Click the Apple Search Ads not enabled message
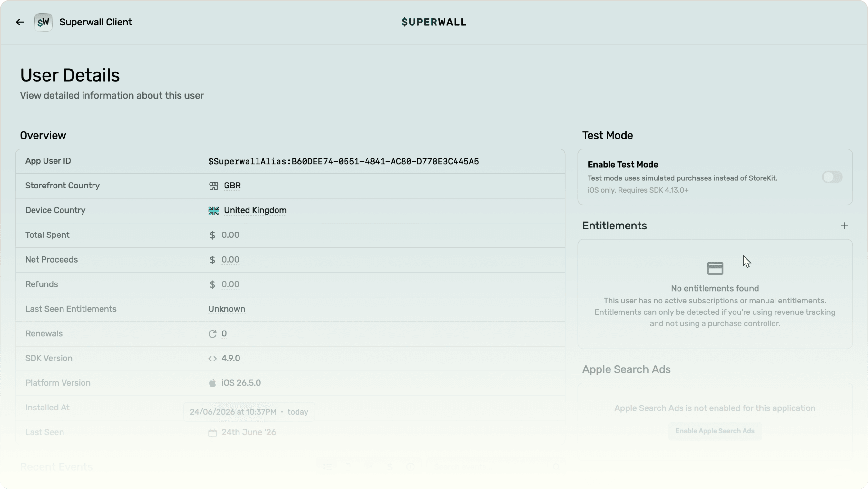This screenshot has width=868, height=499. (715, 408)
